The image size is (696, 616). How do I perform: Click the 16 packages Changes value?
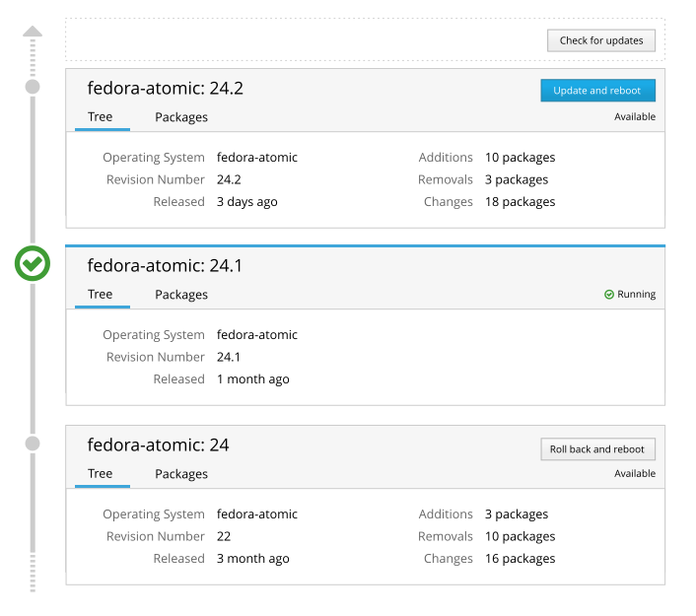[x=520, y=559]
